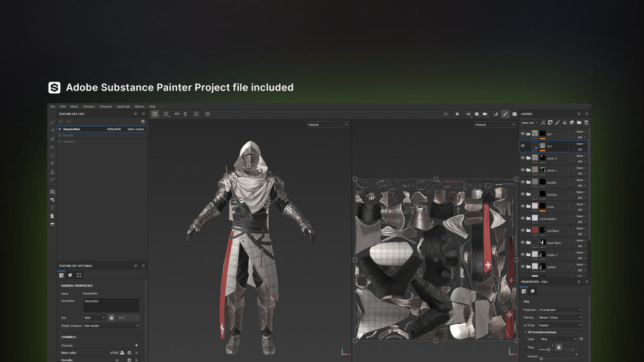This screenshot has height=362, width=644.
Task: Toggle the viewport grid display icon
Action: point(155,114)
